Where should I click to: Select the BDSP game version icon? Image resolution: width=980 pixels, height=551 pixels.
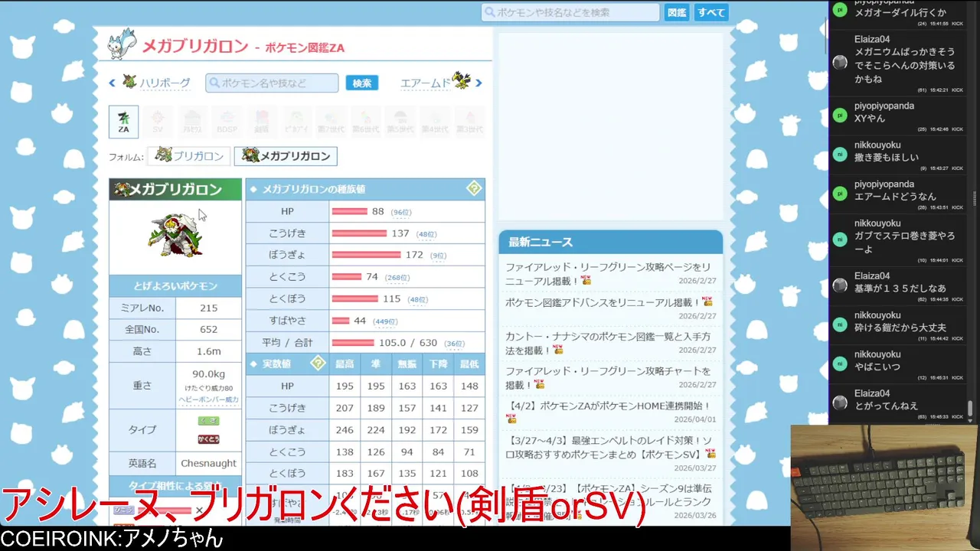tap(227, 122)
